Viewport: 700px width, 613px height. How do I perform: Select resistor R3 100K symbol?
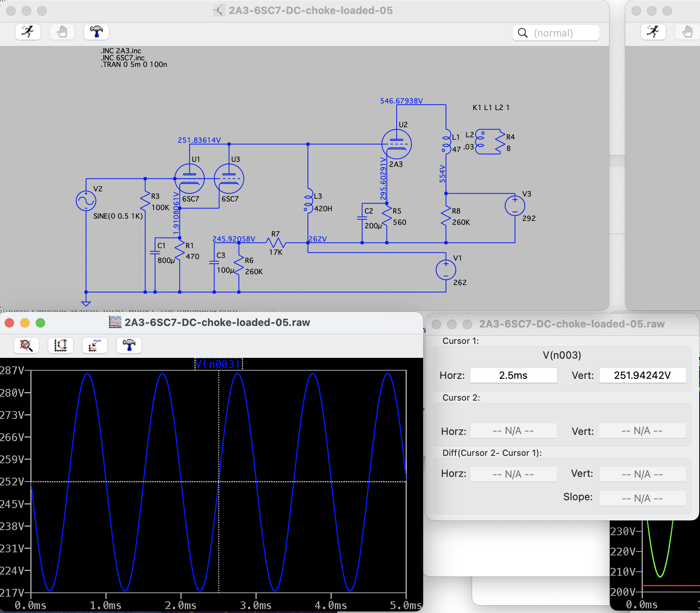pyautogui.click(x=145, y=201)
